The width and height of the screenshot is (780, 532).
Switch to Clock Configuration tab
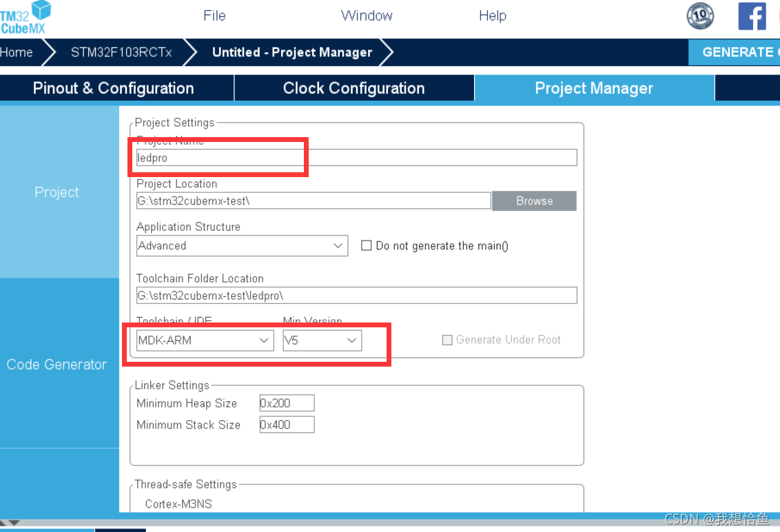[x=353, y=88]
